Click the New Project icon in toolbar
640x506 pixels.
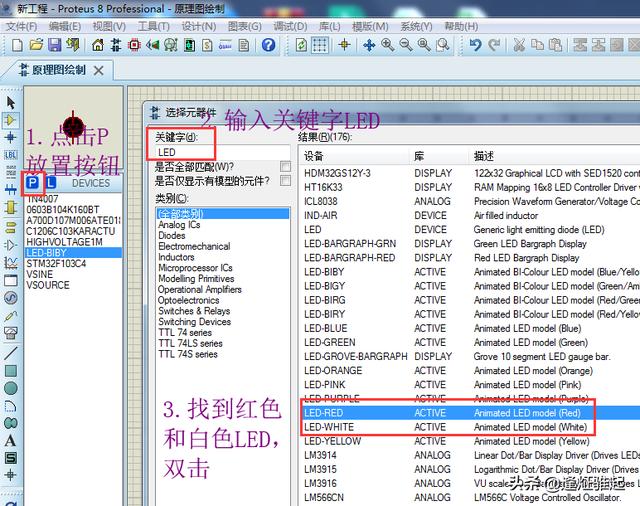(17, 45)
